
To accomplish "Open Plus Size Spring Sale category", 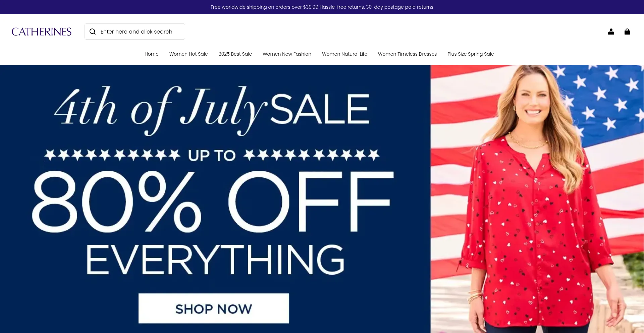I will point(471,54).
